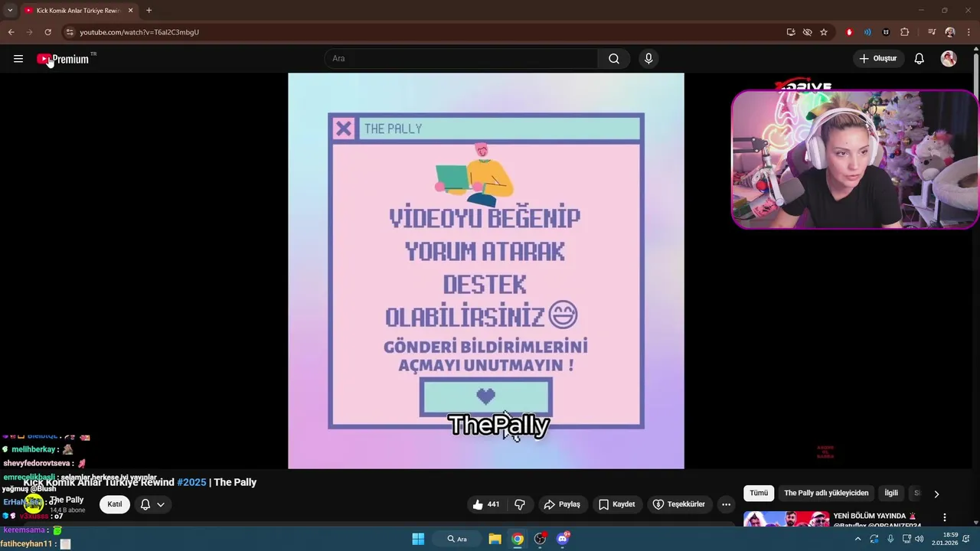Open subscription notification bell dropdown
The width and height of the screenshot is (980, 551).
pyautogui.click(x=152, y=504)
